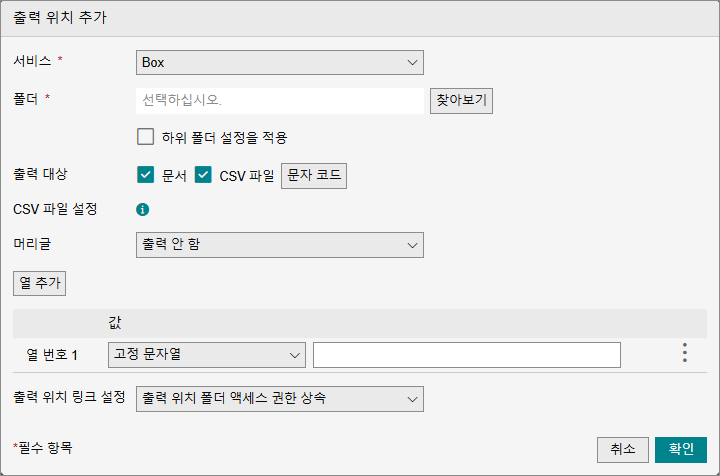Click the 출력 위치 추가 dialog title bar
This screenshot has width=720, height=476.
[x=360, y=18]
